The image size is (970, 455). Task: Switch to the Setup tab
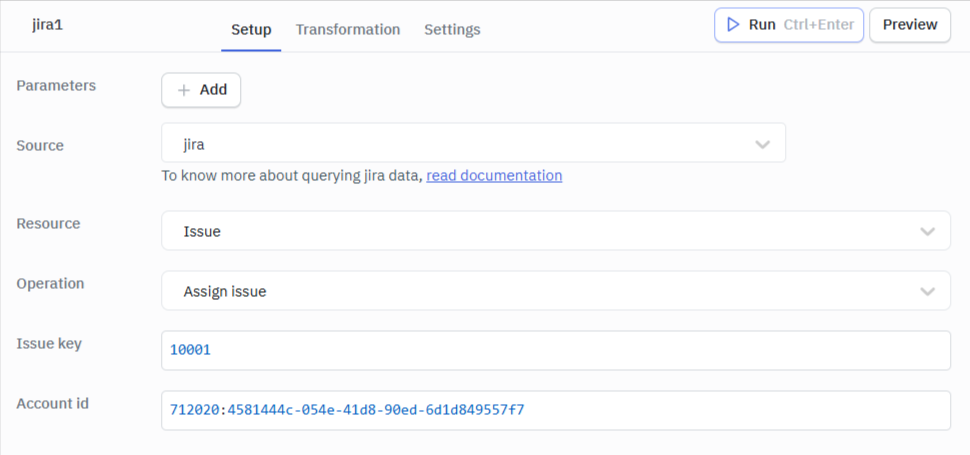coord(251,29)
